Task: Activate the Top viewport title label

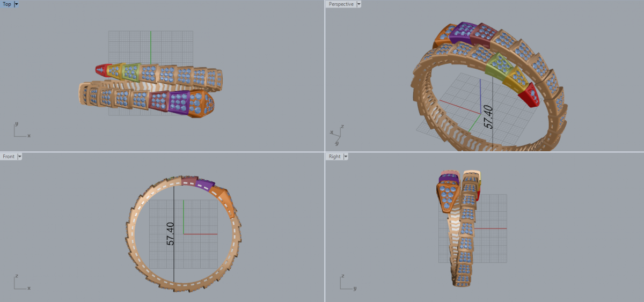Action: pos(7,4)
